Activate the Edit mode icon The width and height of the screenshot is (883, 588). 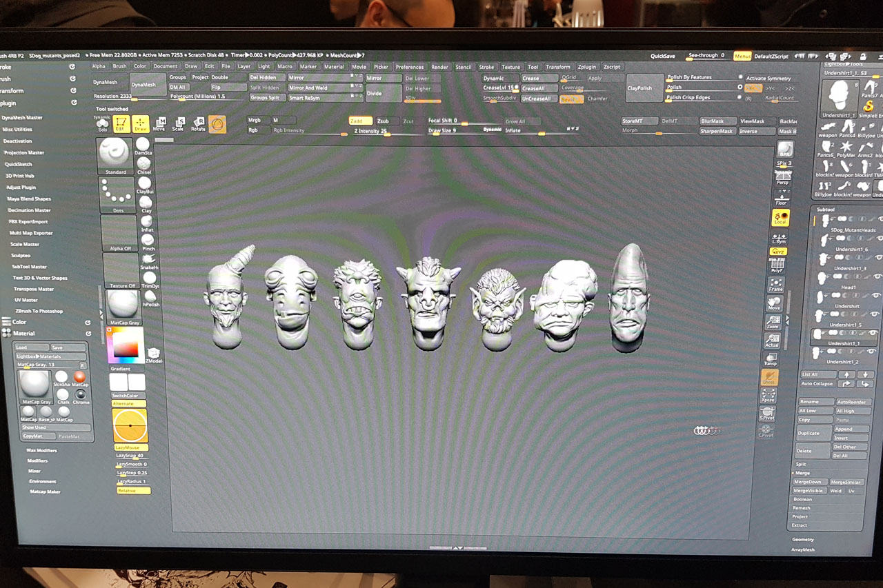[121, 124]
